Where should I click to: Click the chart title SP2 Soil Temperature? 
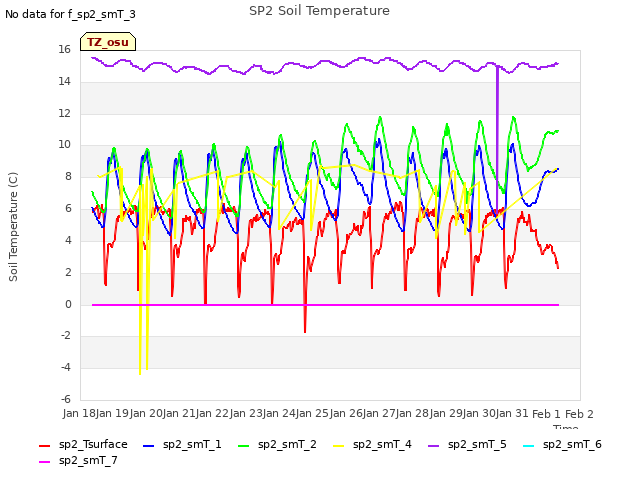tap(319, 11)
